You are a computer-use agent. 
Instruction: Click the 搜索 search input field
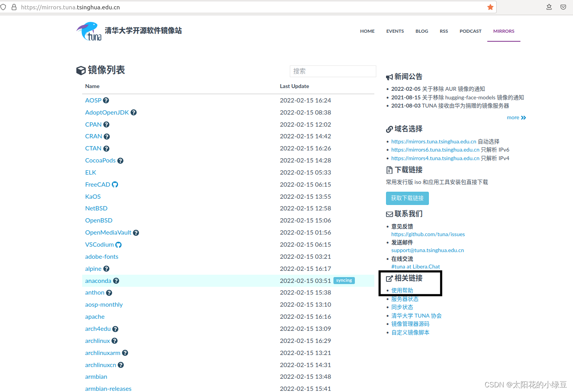(333, 71)
